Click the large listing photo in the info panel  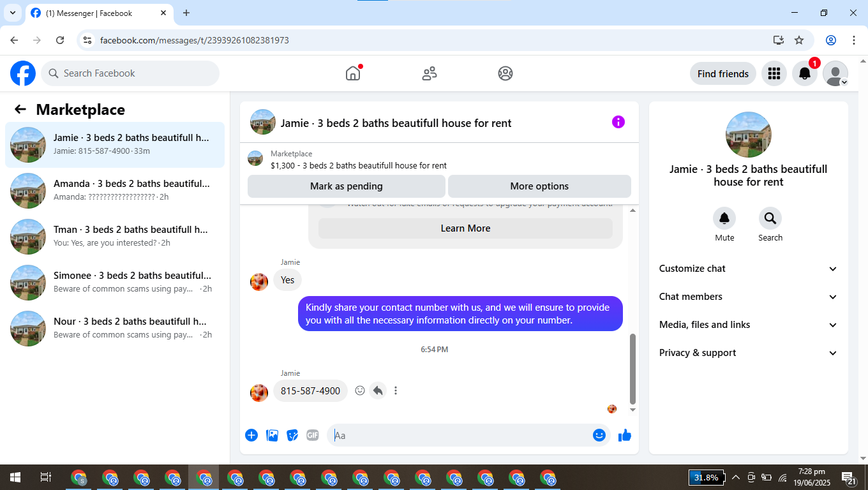coord(749,135)
